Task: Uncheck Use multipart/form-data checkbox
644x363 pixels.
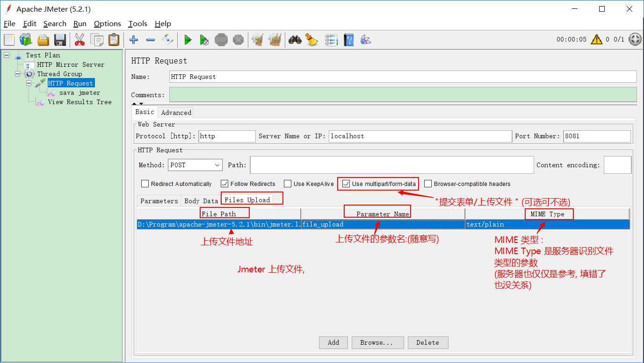Action: 346,184
